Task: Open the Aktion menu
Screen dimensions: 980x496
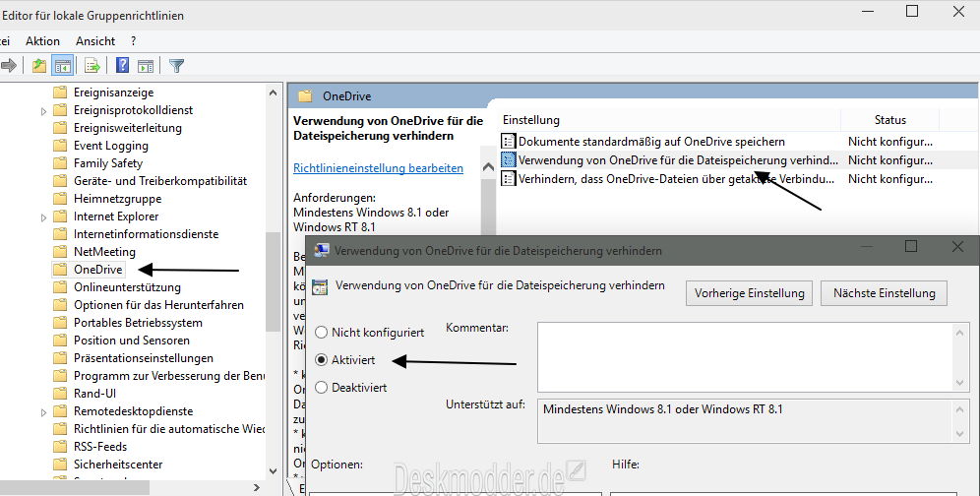Action: click(42, 41)
